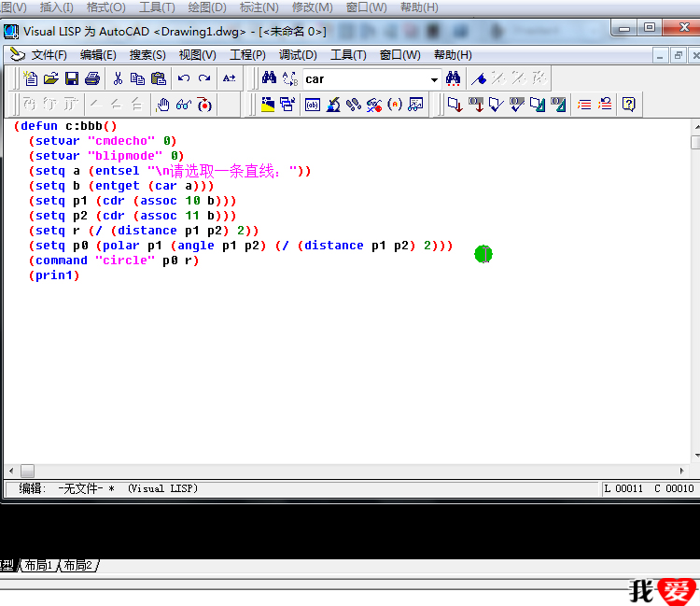The height and width of the screenshot is (606, 700).
Task: Redo the last undone edit
Action: pos(204,78)
